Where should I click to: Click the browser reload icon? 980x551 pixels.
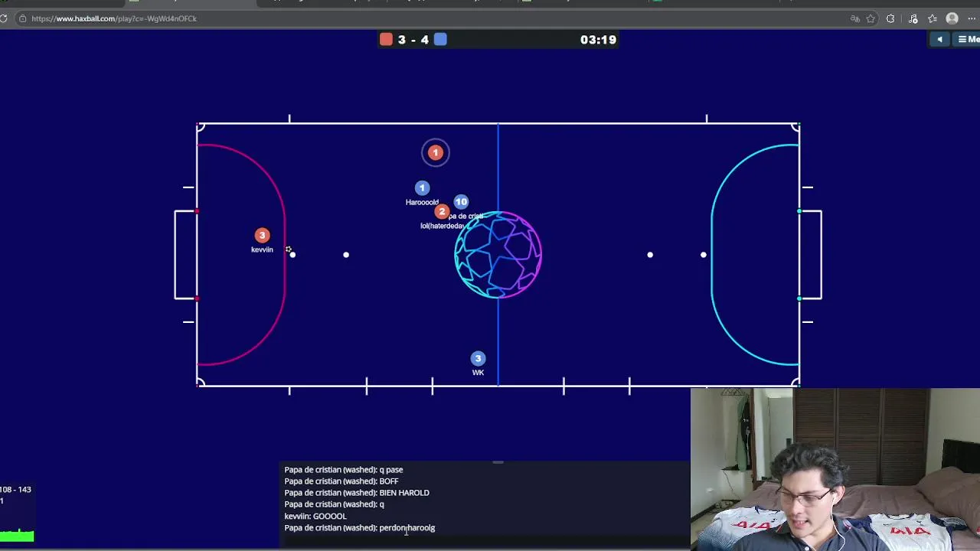click(x=4, y=18)
